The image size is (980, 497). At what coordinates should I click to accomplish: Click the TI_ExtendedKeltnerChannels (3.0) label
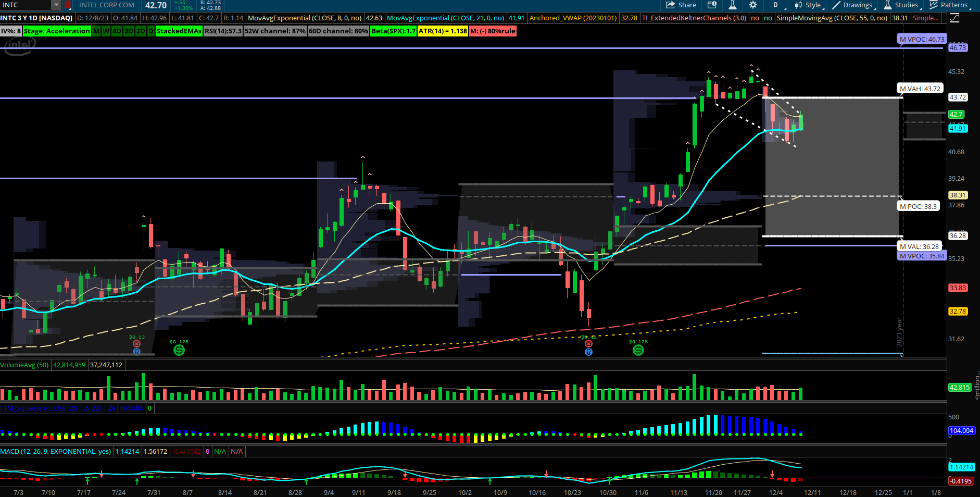pos(694,18)
